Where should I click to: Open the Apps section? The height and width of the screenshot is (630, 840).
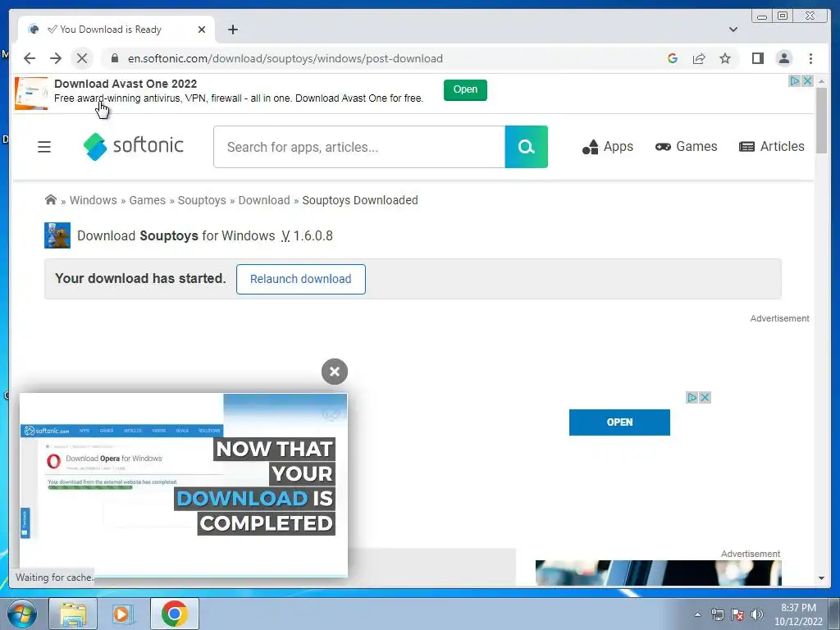tap(608, 146)
